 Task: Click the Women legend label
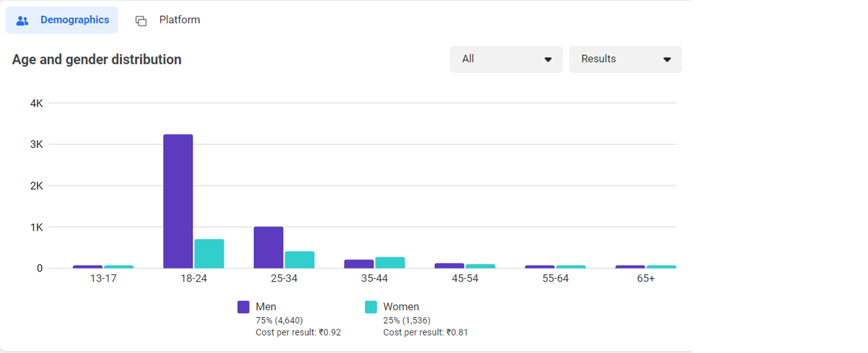pyautogui.click(x=401, y=306)
